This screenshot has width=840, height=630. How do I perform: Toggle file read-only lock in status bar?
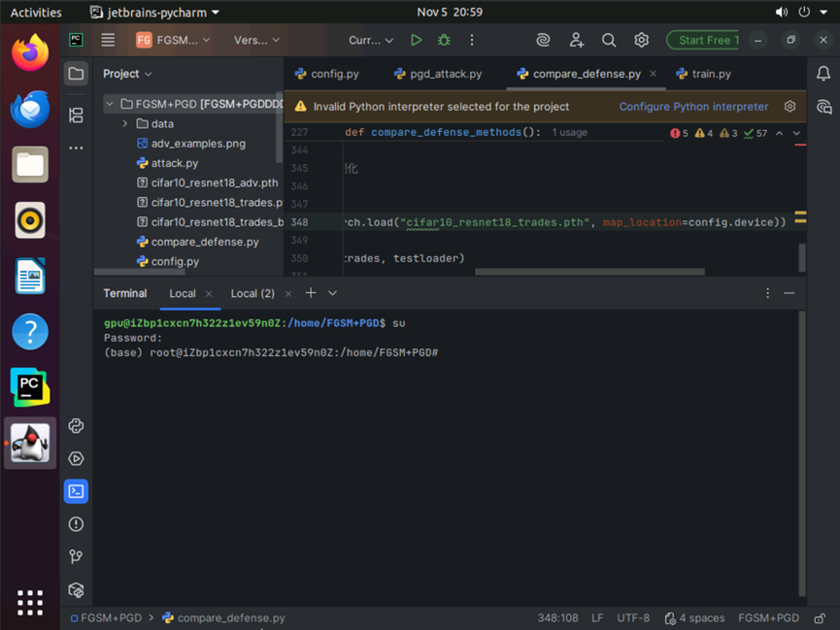coord(818,617)
